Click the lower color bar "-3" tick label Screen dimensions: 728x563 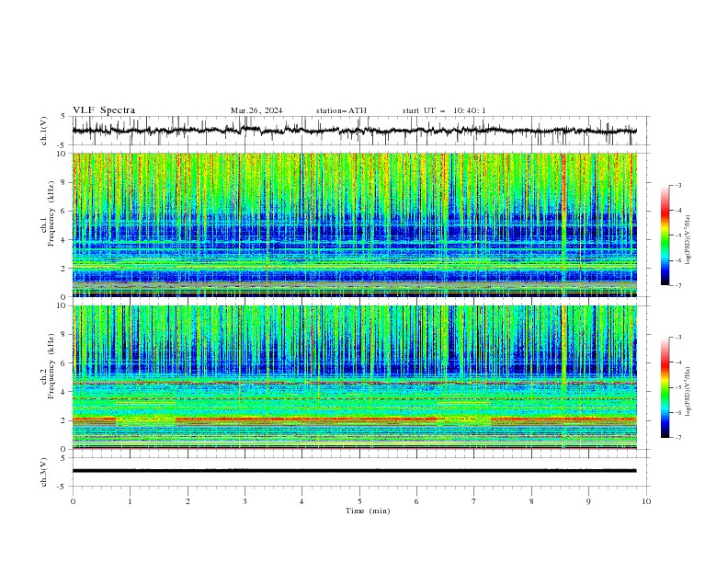[x=677, y=338]
